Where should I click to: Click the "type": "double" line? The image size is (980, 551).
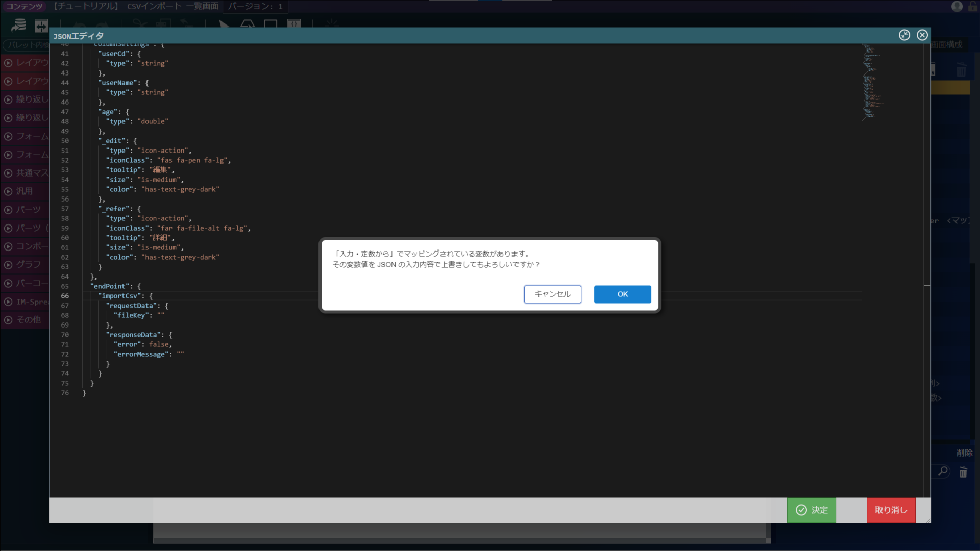click(137, 121)
